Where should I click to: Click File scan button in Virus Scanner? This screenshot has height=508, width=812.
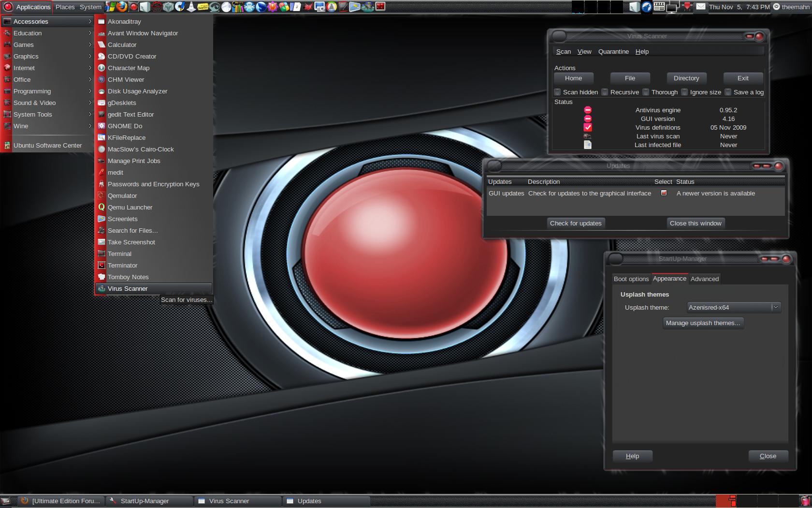pos(630,78)
